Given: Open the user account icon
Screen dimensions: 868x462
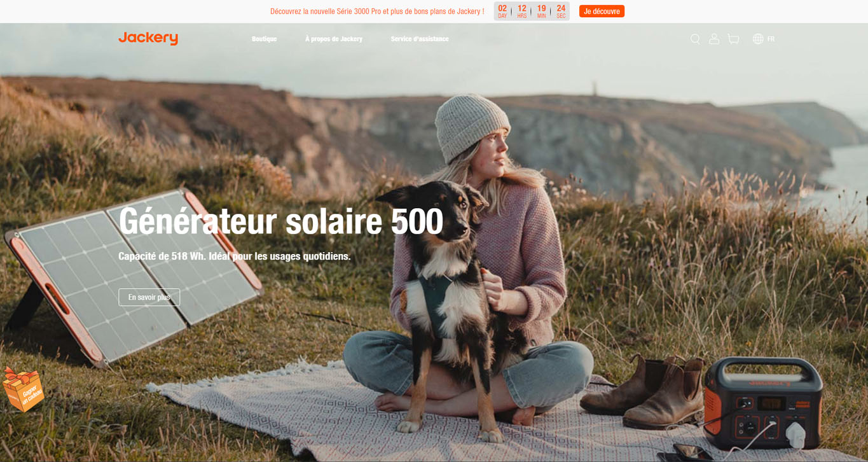Looking at the screenshot, I should (x=714, y=39).
